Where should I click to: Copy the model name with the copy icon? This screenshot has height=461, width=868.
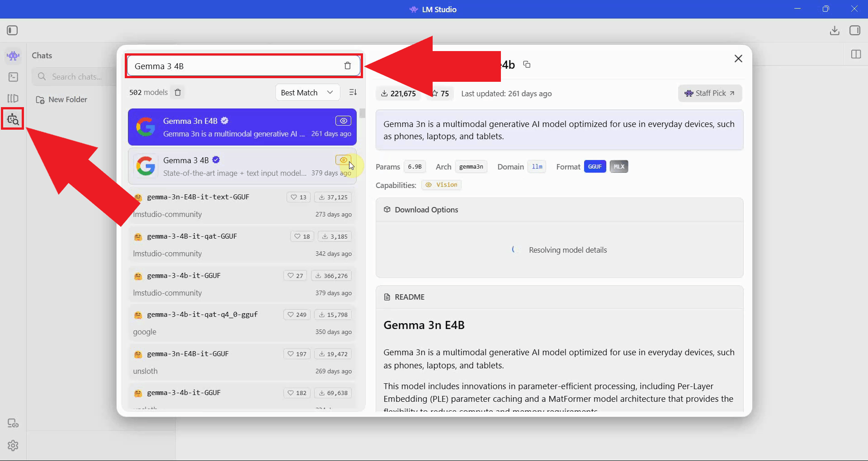point(527,64)
